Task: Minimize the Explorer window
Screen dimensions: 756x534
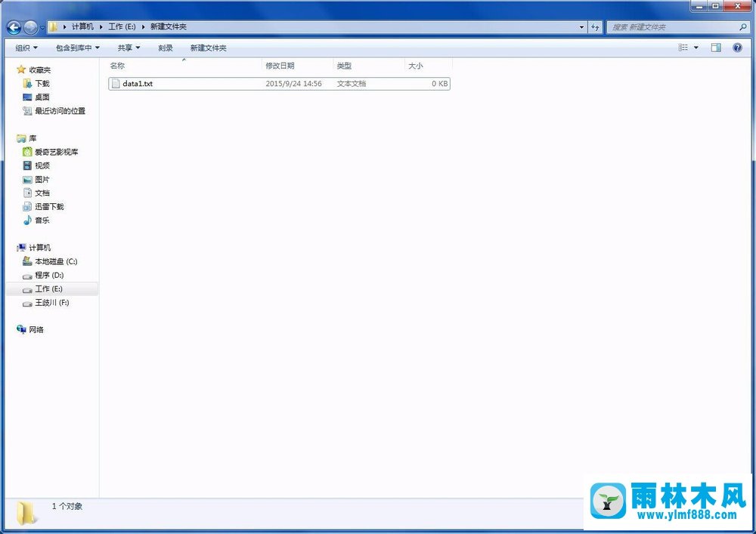Action: pos(699,6)
